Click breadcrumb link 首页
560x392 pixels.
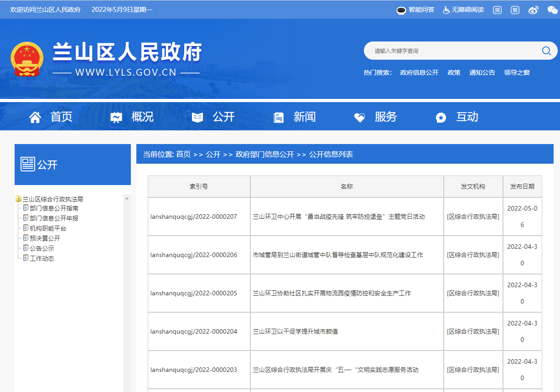[x=183, y=155]
